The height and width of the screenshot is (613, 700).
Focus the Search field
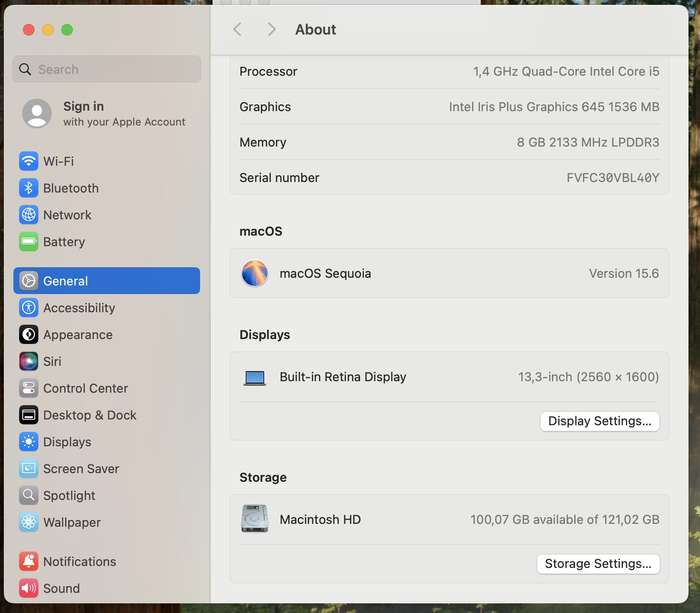pyautogui.click(x=107, y=69)
